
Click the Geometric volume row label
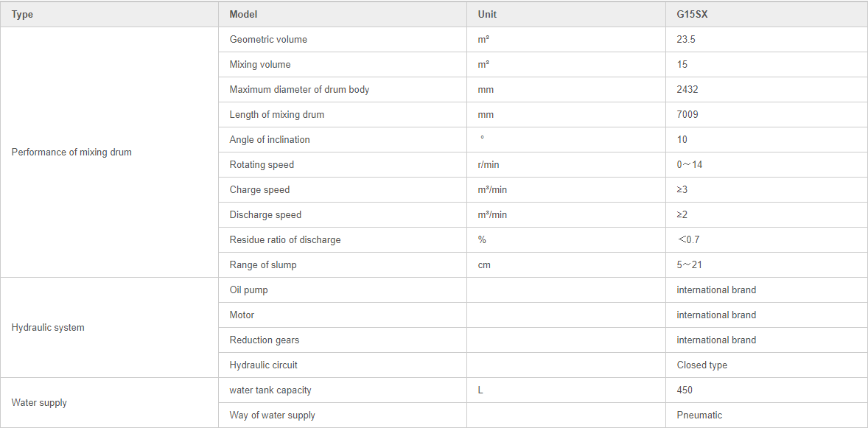click(268, 39)
